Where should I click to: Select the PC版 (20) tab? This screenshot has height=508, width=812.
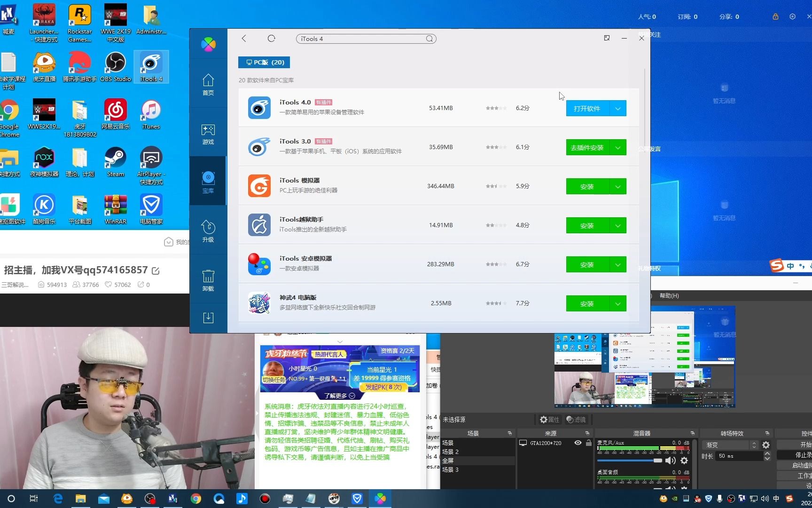264,62
